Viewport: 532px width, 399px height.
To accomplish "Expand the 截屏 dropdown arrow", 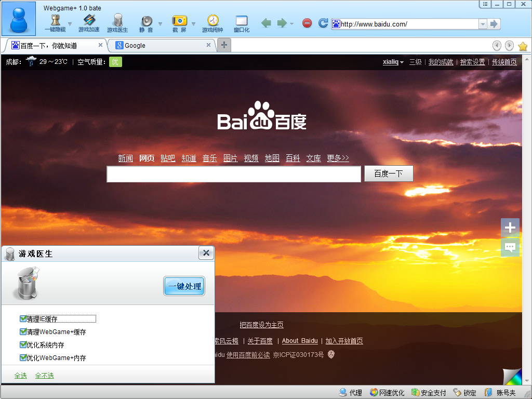I will 193,24.
